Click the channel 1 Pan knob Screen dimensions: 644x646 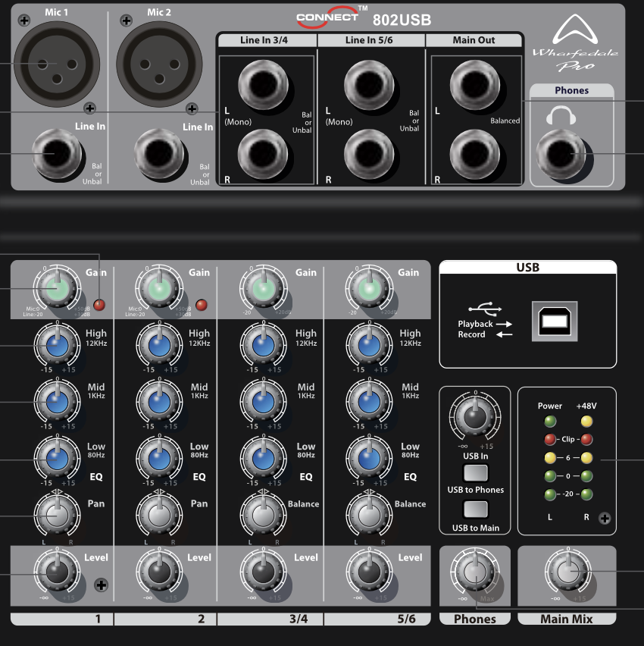(55, 515)
